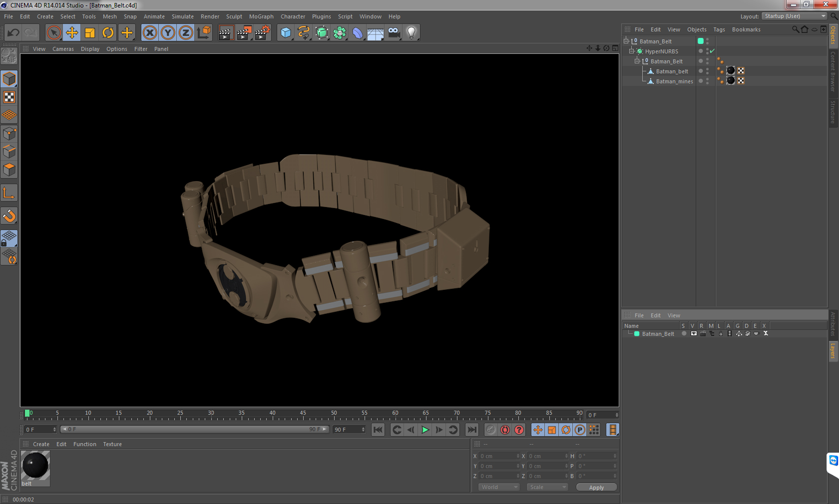This screenshot has height=504, width=839.
Task: Open the Layout dropdown Startup (User)
Action: pyautogui.click(x=795, y=16)
